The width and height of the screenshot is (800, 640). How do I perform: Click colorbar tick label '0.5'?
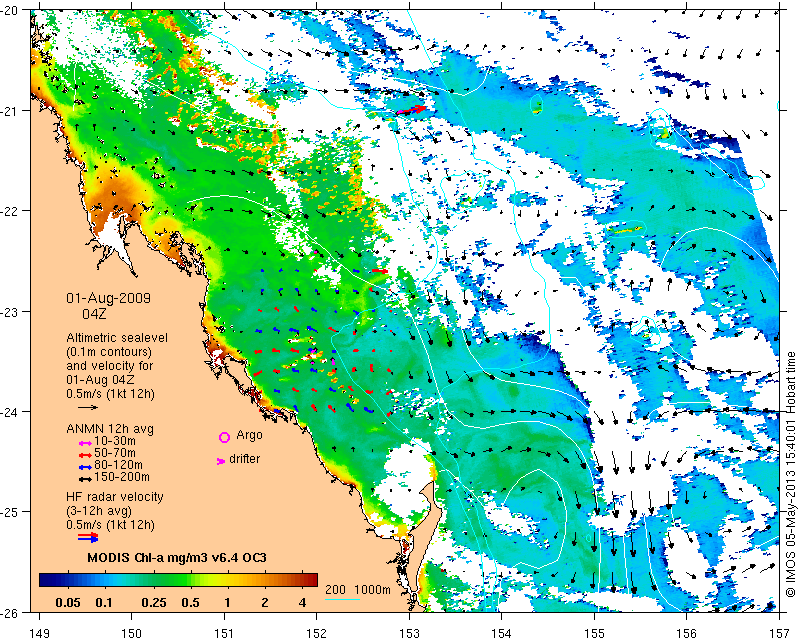tap(190, 603)
